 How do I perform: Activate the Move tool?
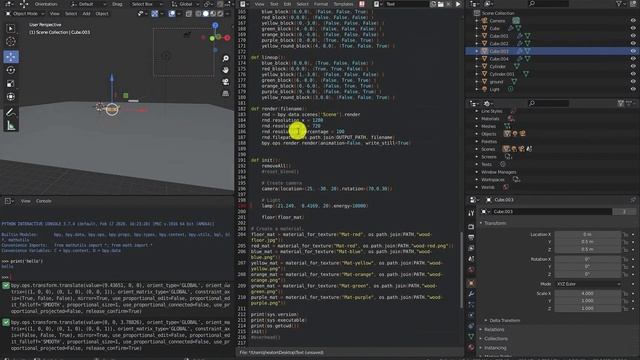tap(11, 56)
